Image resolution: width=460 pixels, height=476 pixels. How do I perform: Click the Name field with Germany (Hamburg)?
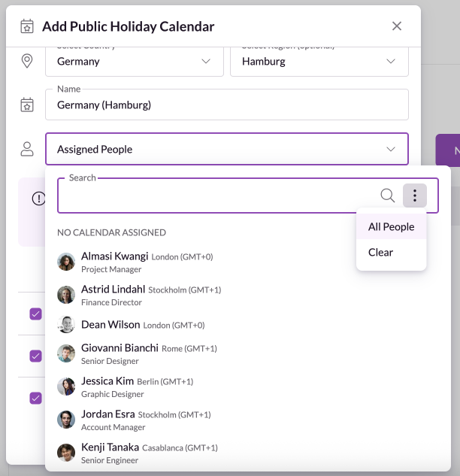coord(226,105)
